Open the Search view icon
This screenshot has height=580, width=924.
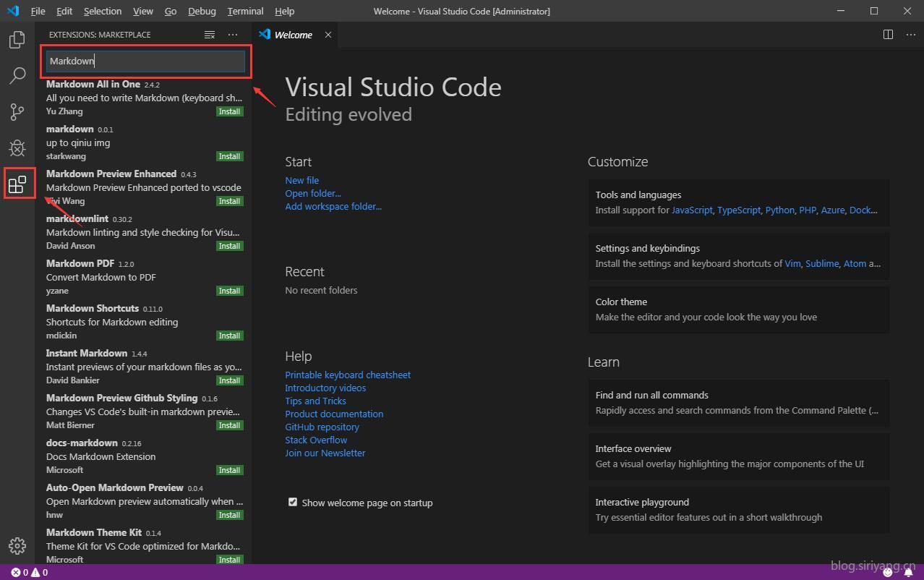coord(17,75)
